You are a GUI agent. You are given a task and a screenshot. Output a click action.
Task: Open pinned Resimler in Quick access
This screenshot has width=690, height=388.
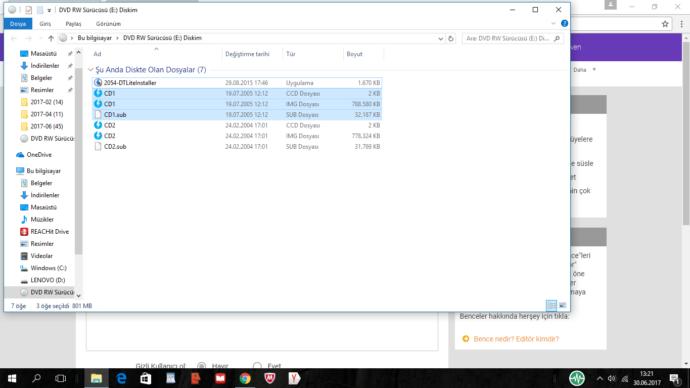[42, 90]
